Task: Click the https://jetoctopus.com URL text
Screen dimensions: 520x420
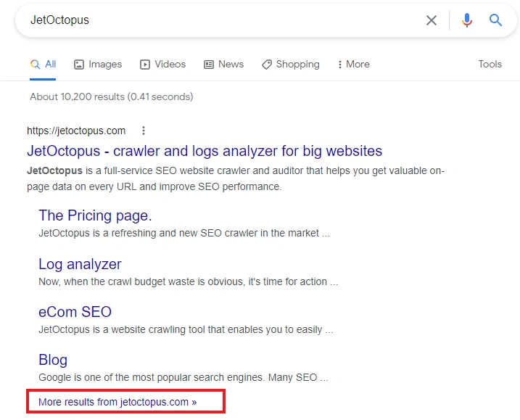Action: (x=76, y=131)
